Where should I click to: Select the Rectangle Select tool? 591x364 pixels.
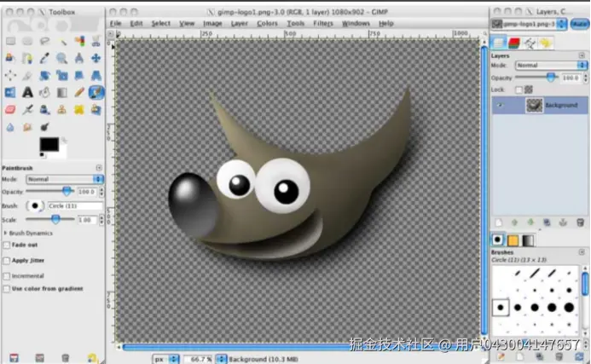tap(10, 41)
